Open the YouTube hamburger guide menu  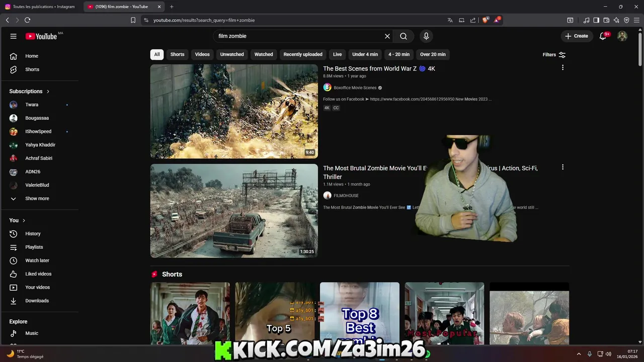coord(14,36)
